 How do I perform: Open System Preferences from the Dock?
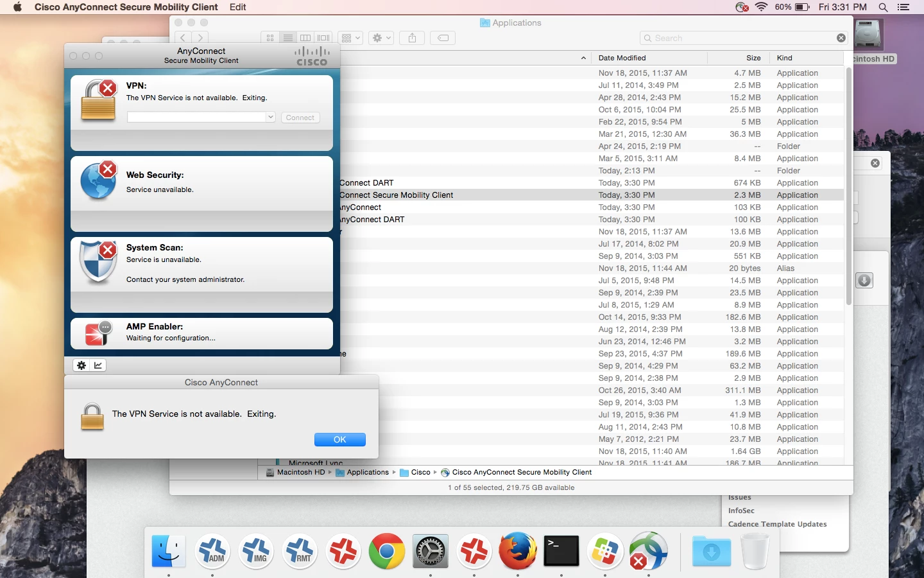(431, 551)
